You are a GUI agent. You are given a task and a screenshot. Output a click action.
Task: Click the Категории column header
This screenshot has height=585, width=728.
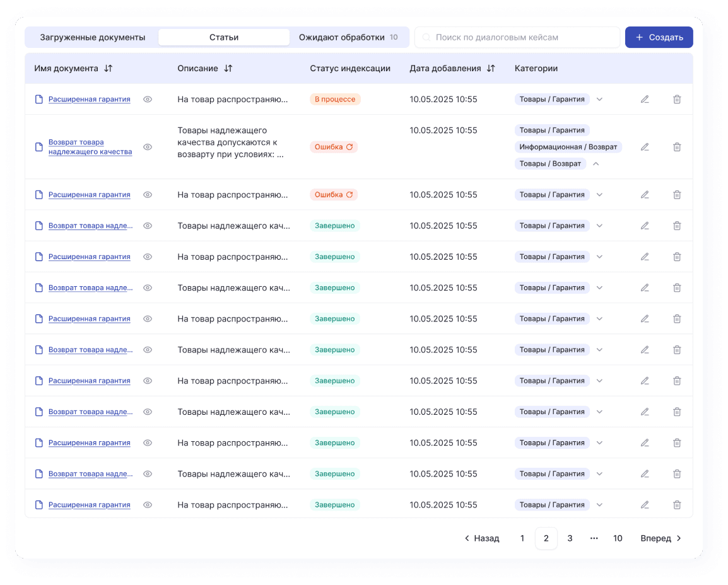[x=536, y=68]
